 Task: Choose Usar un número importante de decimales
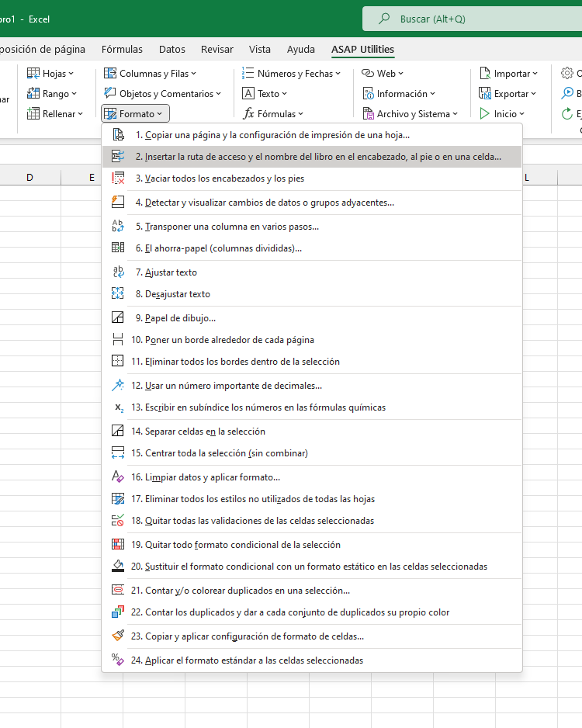[x=312, y=386]
